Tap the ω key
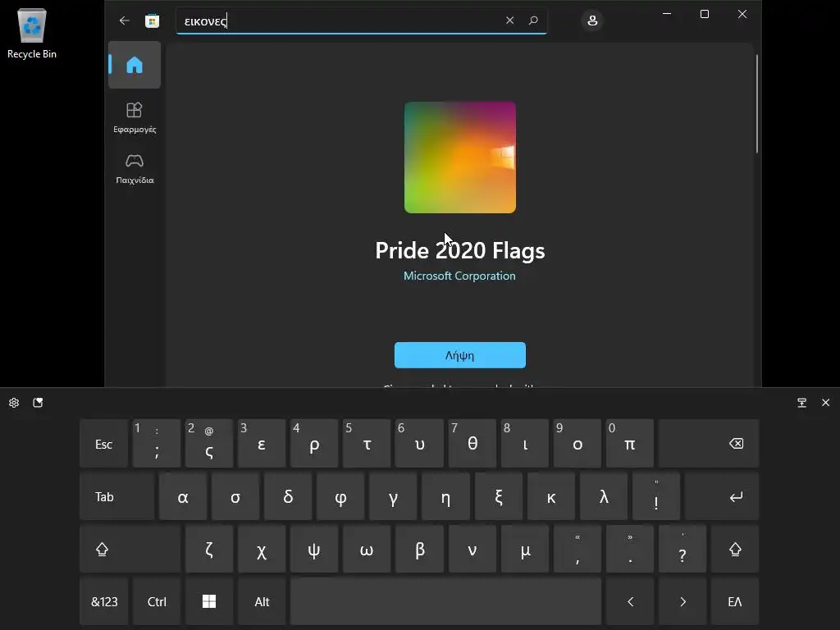This screenshot has width=840, height=630. coord(367,549)
